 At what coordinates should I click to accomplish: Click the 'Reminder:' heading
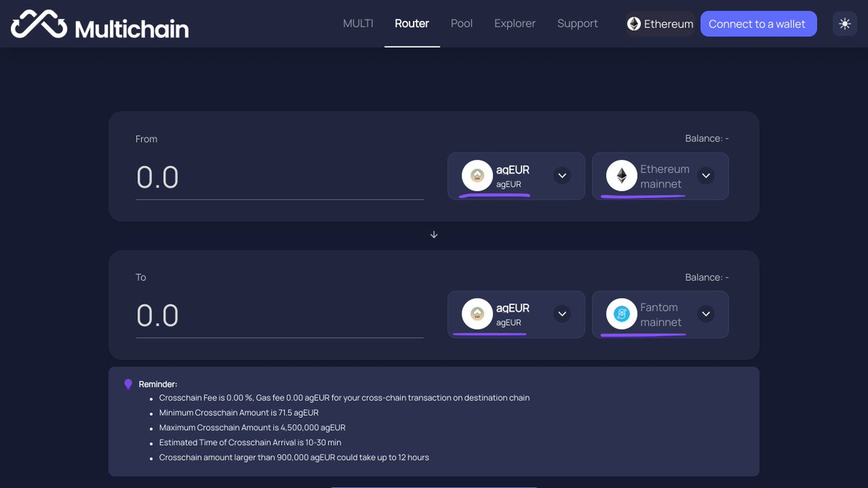coord(158,384)
